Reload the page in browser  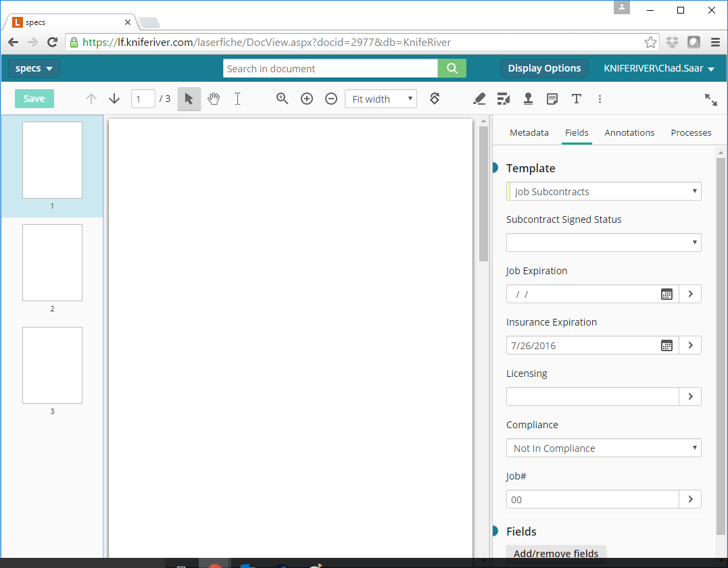point(53,43)
